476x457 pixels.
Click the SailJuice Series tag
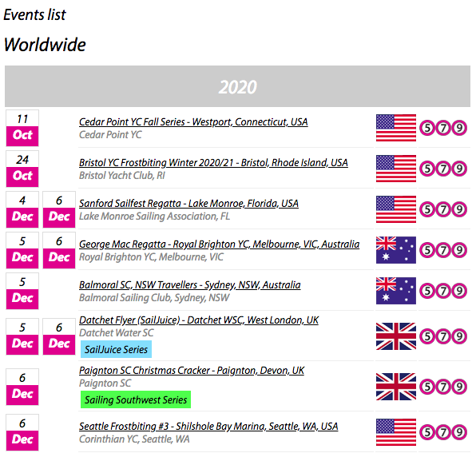click(116, 349)
